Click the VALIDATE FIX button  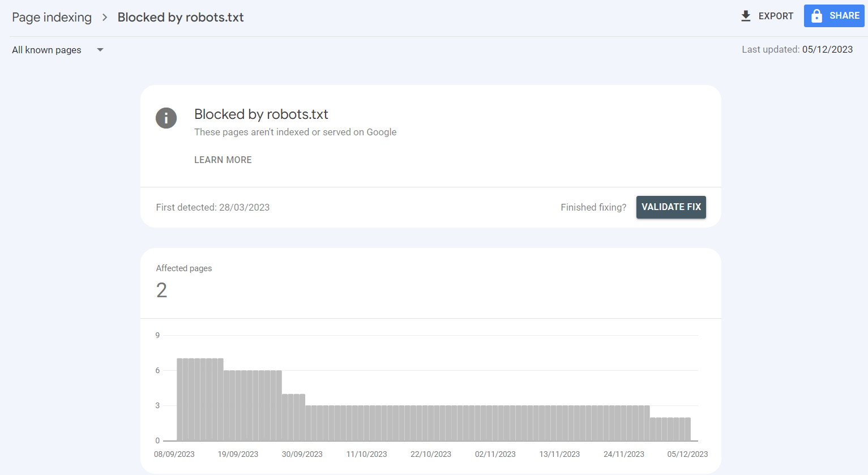(x=671, y=207)
